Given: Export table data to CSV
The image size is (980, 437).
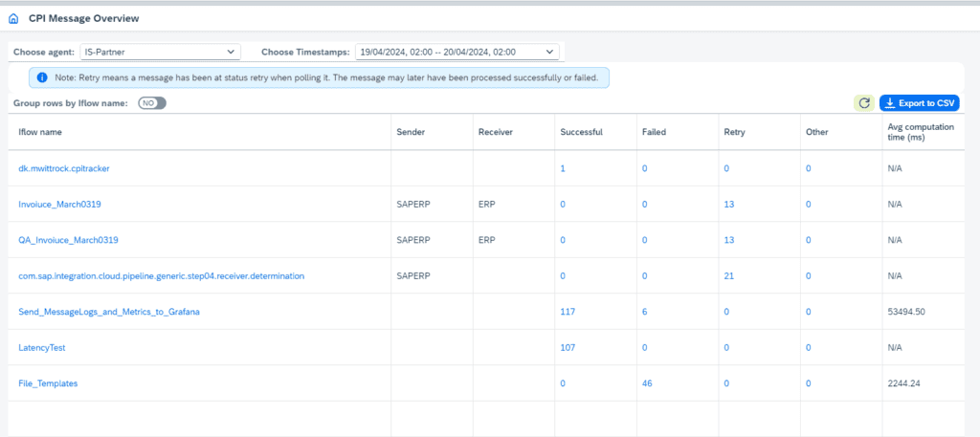Looking at the screenshot, I should [x=920, y=103].
